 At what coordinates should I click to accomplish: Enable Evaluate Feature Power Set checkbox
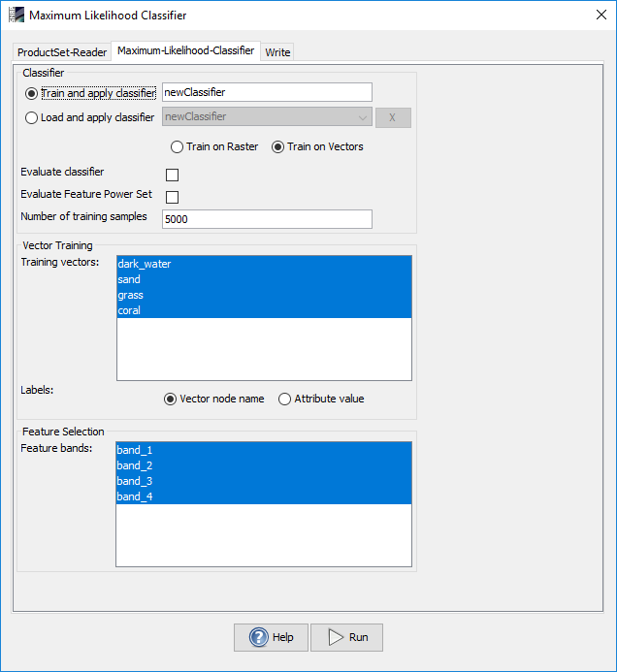point(172,197)
